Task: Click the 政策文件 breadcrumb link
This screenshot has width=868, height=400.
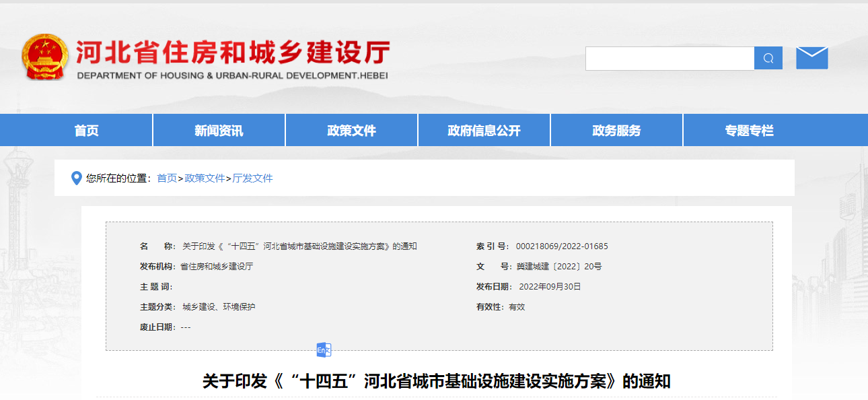Action: (x=205, y=178)
